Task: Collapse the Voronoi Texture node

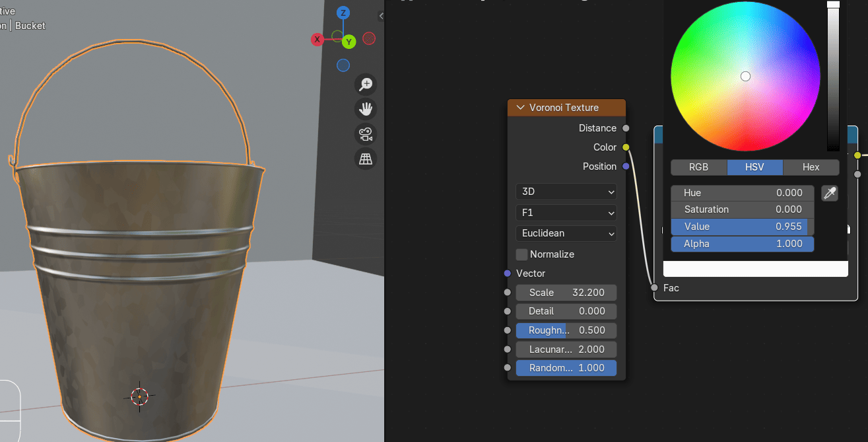Action: coord(520,108)
